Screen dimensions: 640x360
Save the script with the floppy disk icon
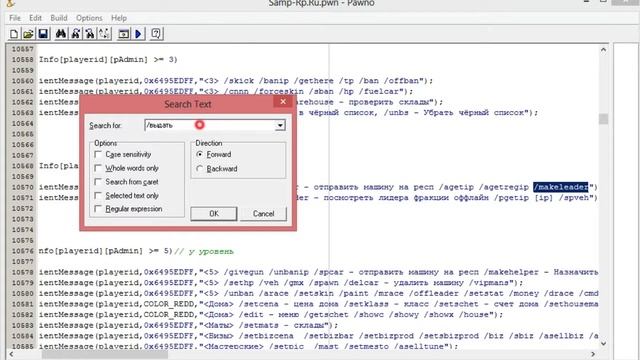[x=43, y=34]
